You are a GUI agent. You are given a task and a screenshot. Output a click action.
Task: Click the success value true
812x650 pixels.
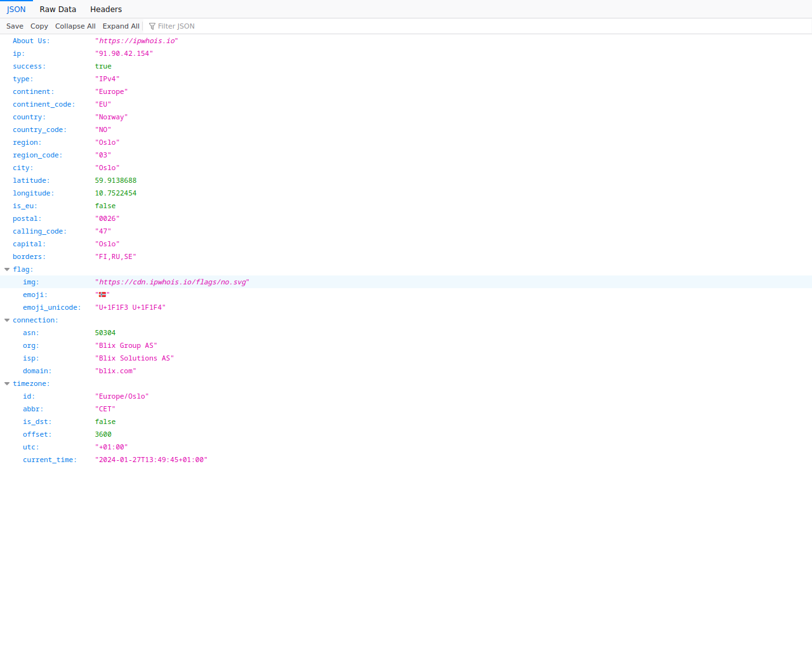tap(103, 66)
